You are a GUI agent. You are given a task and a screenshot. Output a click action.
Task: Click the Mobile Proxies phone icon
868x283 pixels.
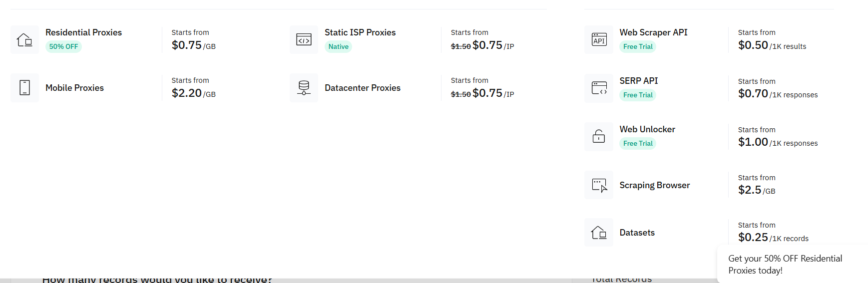point(24,88)
